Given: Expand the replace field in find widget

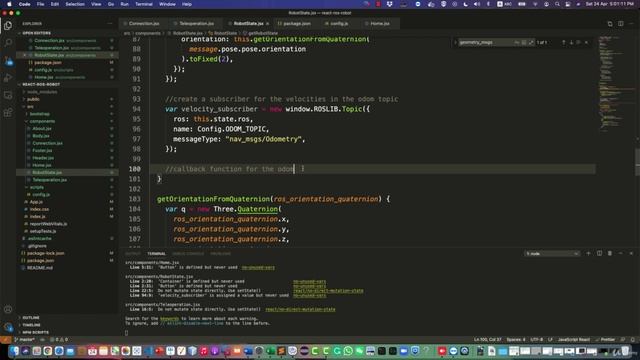Looking at the screenshot, I should click(x=455, y=42).
